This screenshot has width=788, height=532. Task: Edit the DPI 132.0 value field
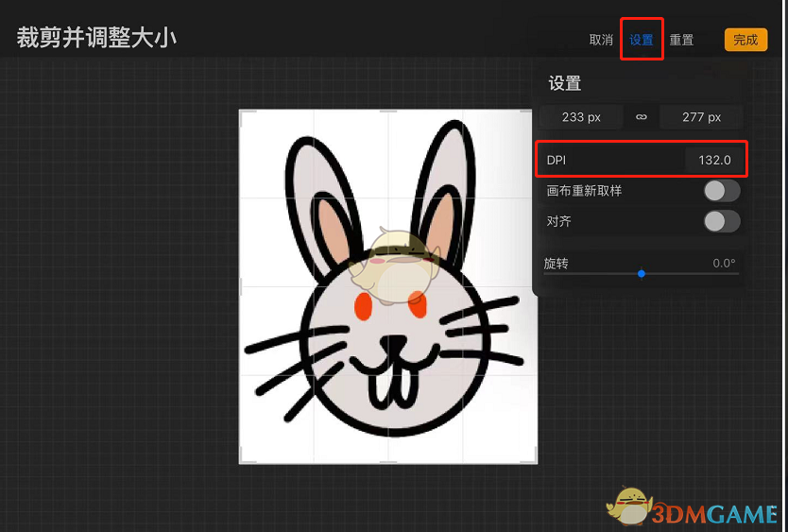coord(714,160)
